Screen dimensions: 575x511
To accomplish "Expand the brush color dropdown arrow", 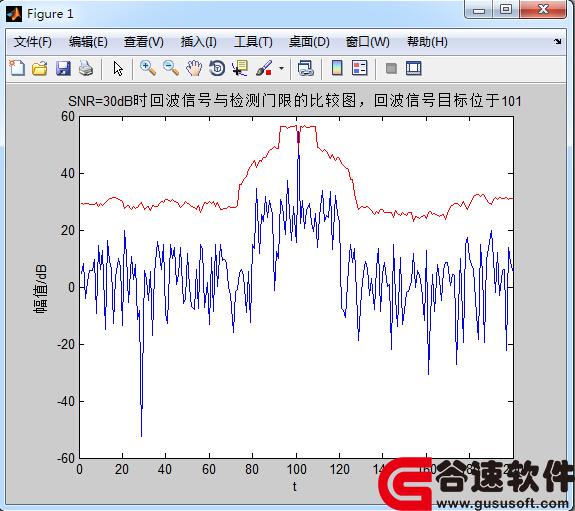I will coord(281,68).
